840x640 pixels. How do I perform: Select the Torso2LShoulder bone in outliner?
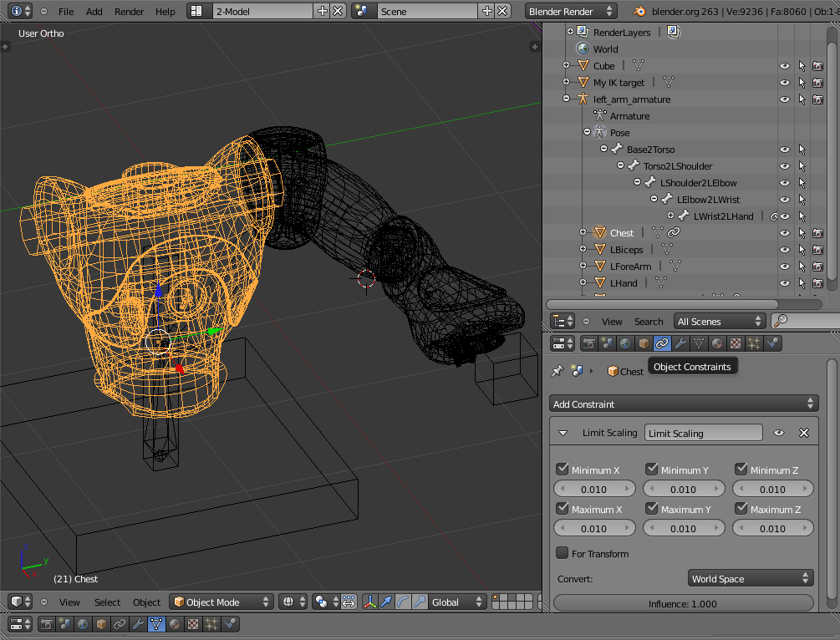point(678,166)
